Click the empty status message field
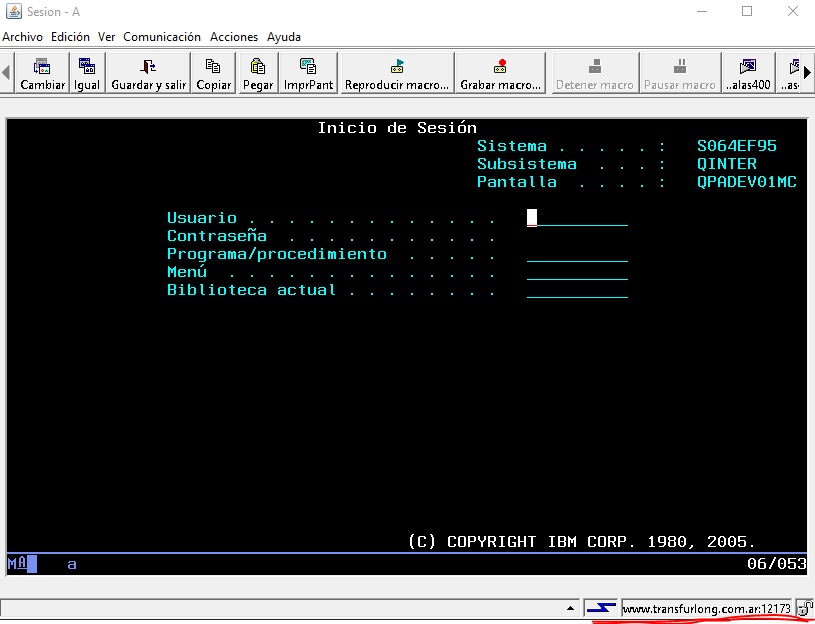 [282, 608]
